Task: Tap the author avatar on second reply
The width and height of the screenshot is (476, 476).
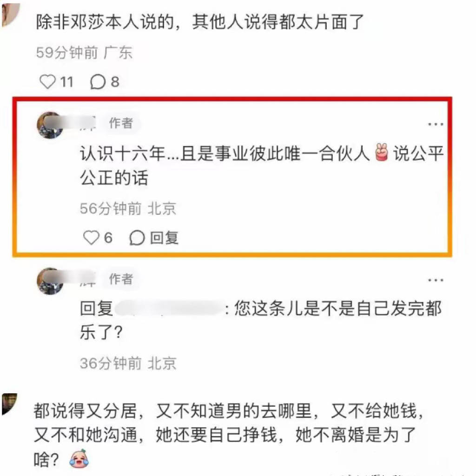Action: 50,281
